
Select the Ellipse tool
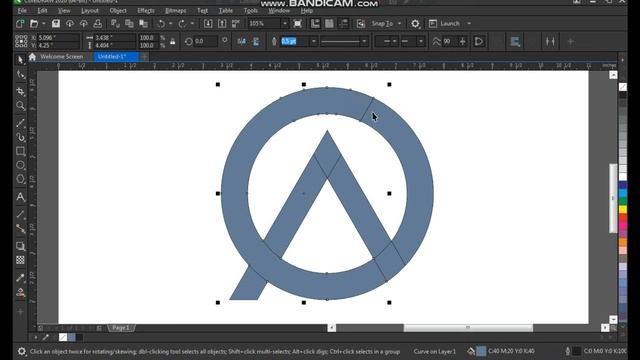coord(20,165)
